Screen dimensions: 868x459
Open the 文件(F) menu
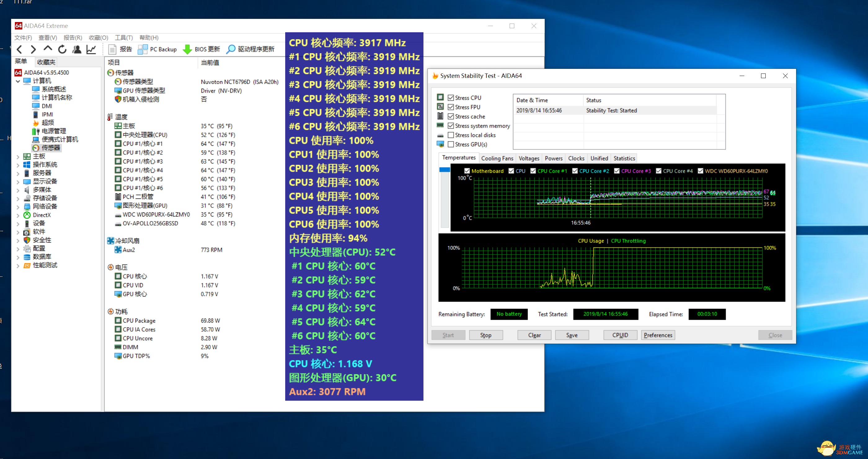(23, 38)
